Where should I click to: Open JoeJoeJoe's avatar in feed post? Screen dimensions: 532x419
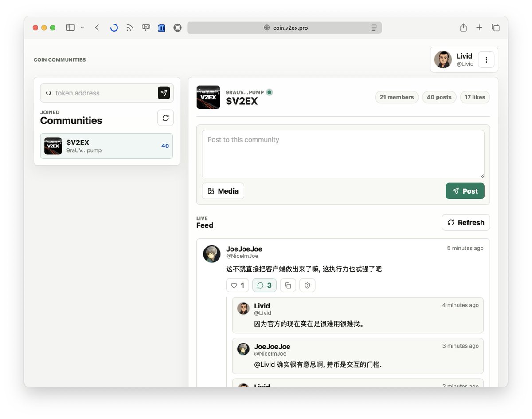(x=212, y=254)
